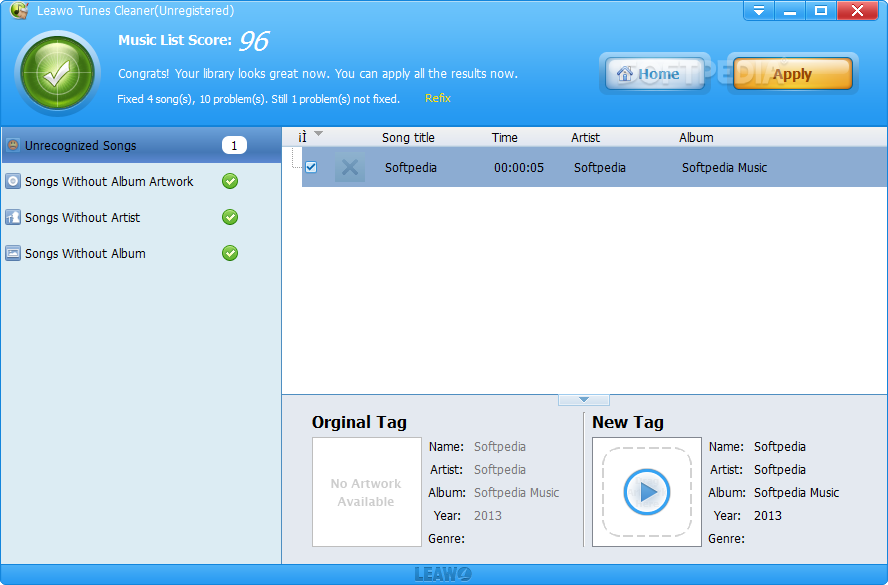The height and width of the screenshot is (585, 888).
Task: Edit the New Tag Year 2013 field
Action: (x=767, y=516)
